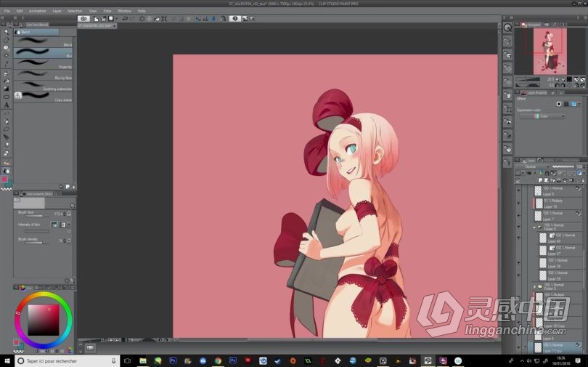588x367 pixels.
Task: Toggle the timeline button below the canvas
Action: [x=90, y=348]
